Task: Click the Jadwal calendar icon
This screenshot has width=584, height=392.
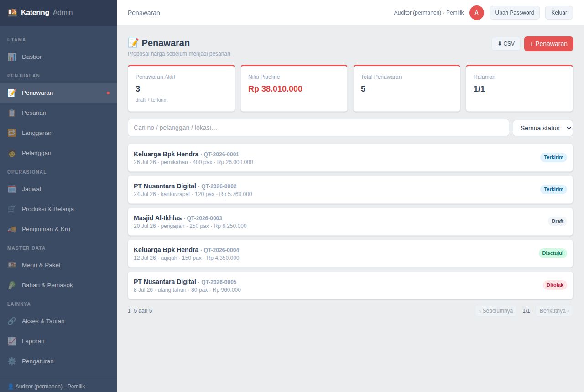Action: tap(12, 189)
